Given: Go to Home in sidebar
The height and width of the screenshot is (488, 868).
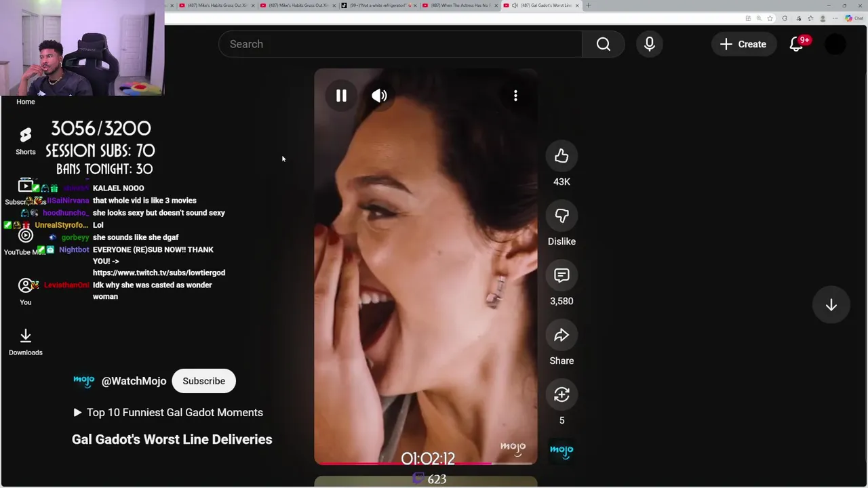Looking at the screenshot, I should (25, 102).
